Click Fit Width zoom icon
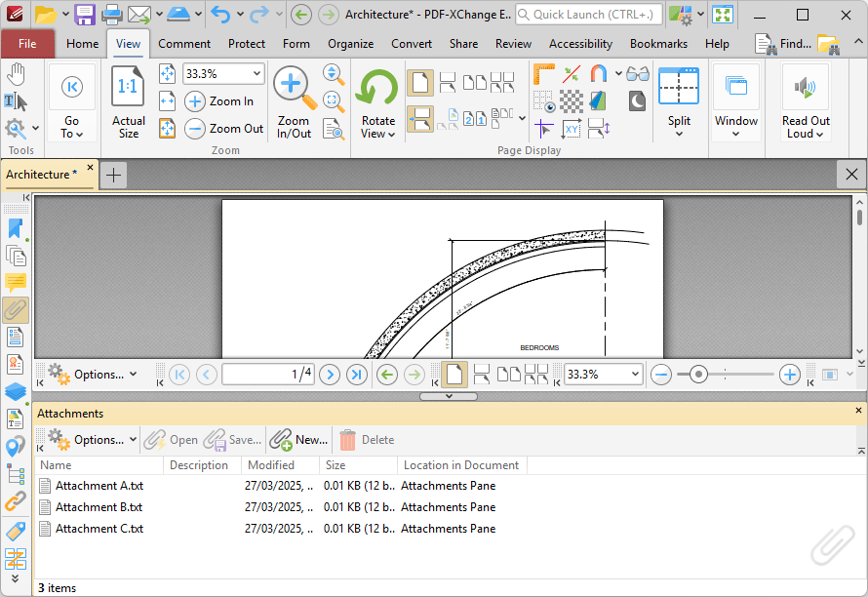The image size is (868, 597). (167, 101)
